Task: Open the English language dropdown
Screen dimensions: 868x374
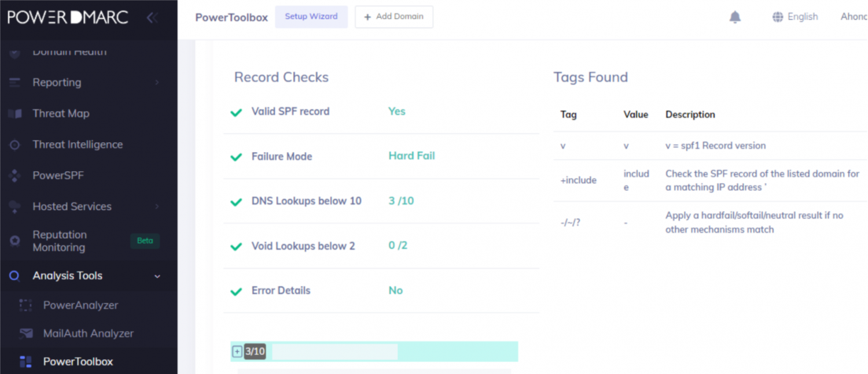Action: coord(795,17)
